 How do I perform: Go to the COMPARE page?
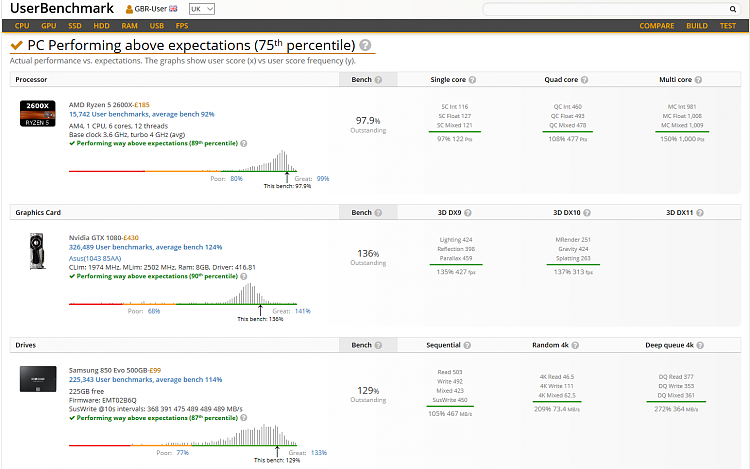tap(655, 25)
